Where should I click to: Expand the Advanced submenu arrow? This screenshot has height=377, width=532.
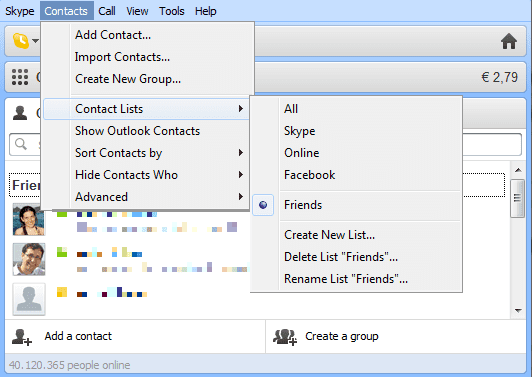(x=241, y=196)
